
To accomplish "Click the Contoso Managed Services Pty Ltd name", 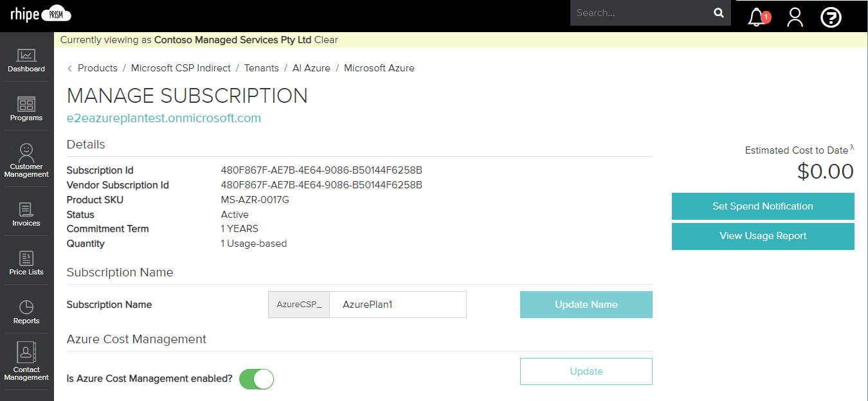I will [233, 40].
